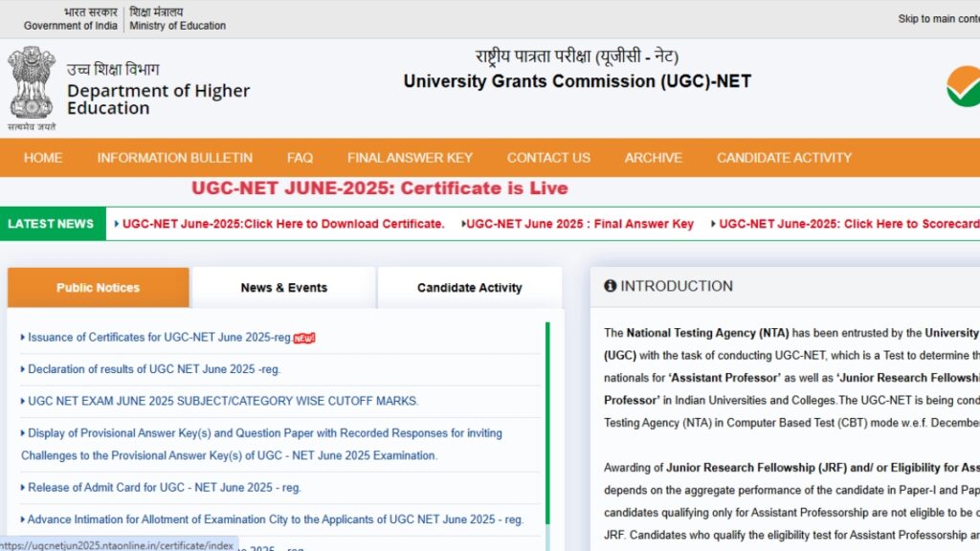
Task: Click UGC-NET June 2025 Final Answer Key news link
Action: [577, 223]
